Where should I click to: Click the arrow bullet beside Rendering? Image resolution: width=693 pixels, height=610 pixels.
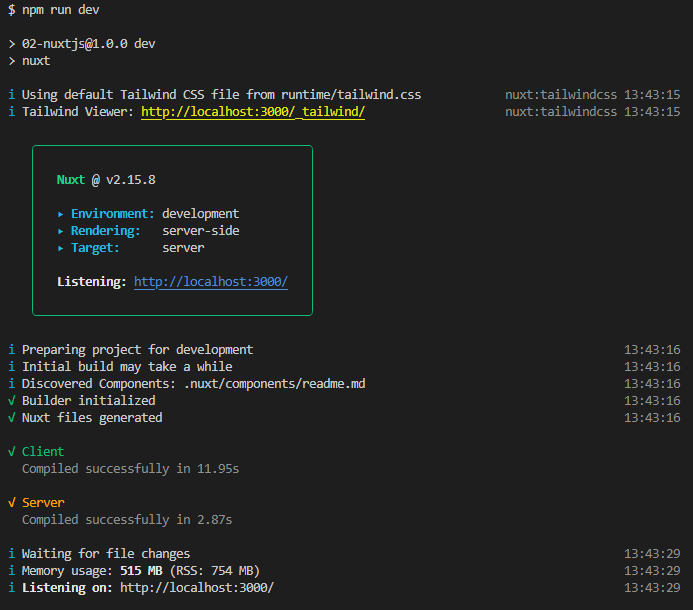pyautogui.click(x=61, y=231)
